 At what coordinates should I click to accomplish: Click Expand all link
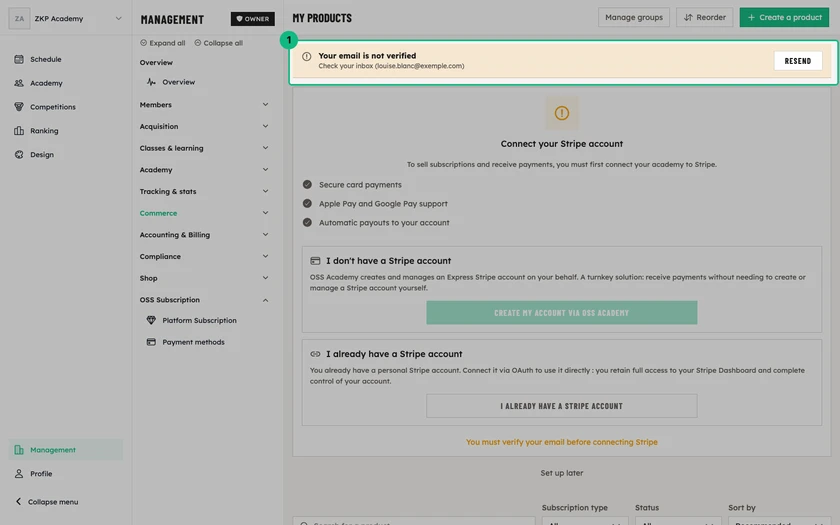[162, 43]
